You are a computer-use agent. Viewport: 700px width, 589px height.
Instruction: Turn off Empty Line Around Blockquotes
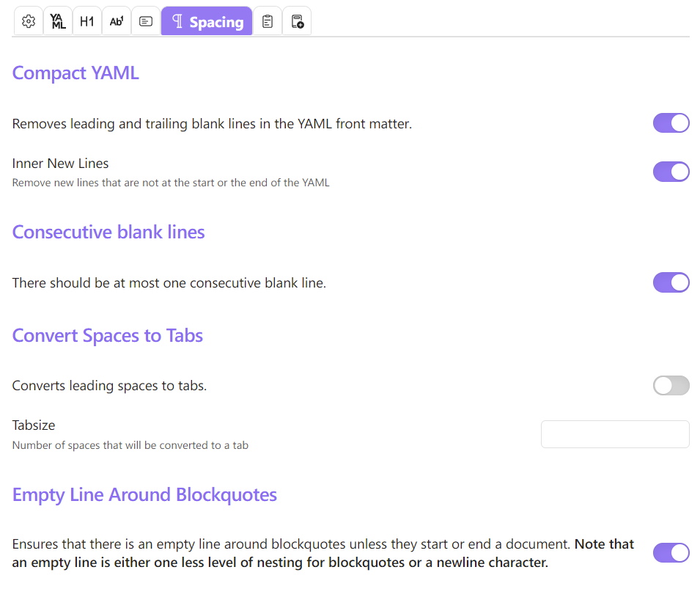671,552
